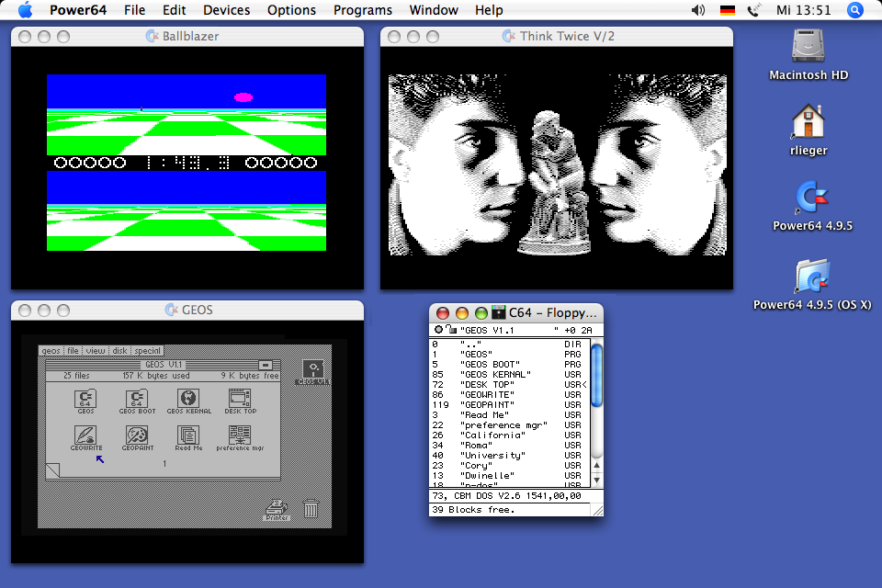This screenshot has width=882, height=588.
Task: Select the "Cory" directory entry
Action: 510,465
